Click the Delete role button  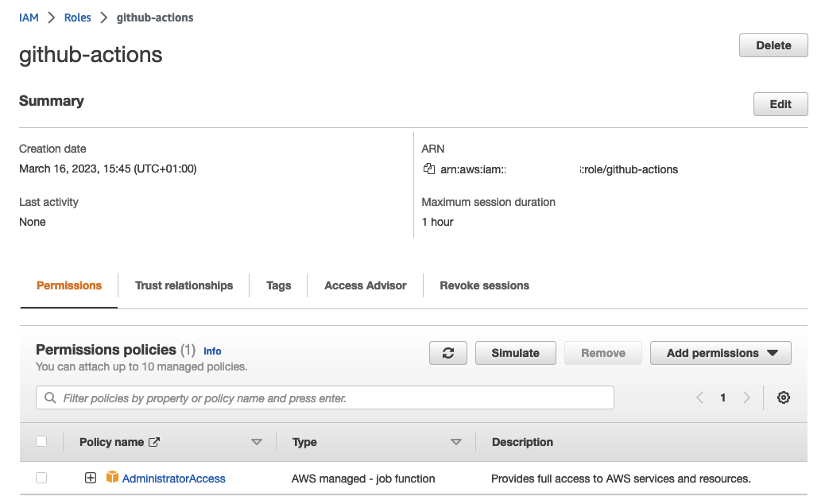773,45
